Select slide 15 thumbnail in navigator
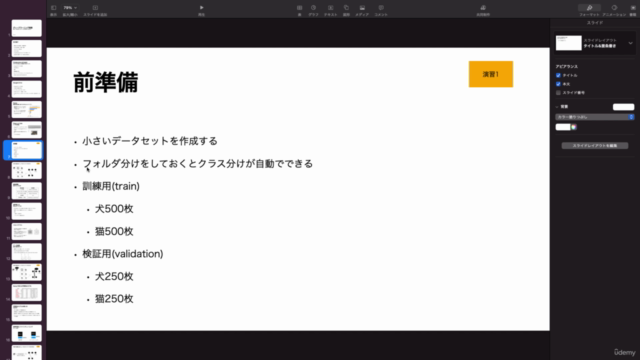Screen dimensions: 640x360 pyautogui.click(x=27, y=313)
